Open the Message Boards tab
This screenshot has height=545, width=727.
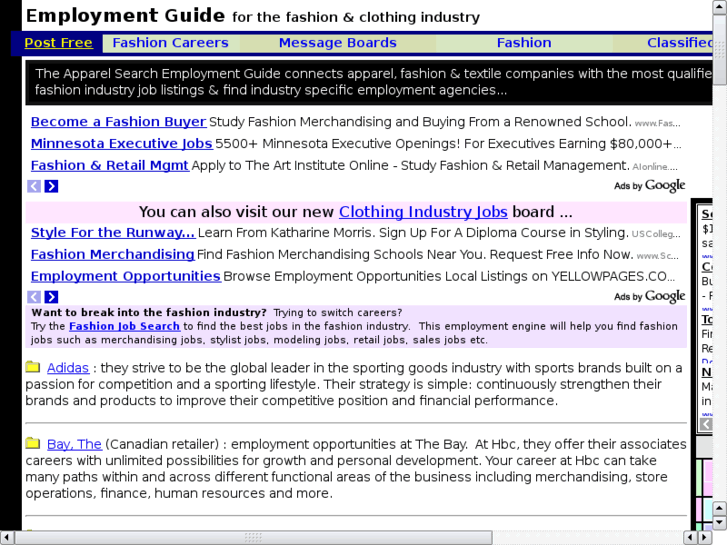click(338, 43)
